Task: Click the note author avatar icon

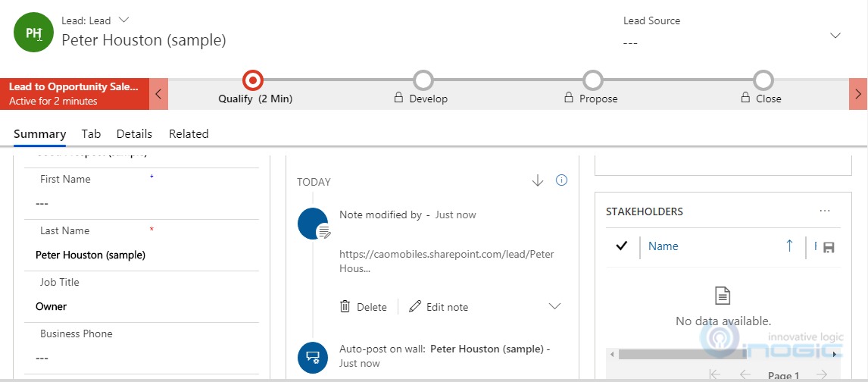Action: (x=314, y=224)
